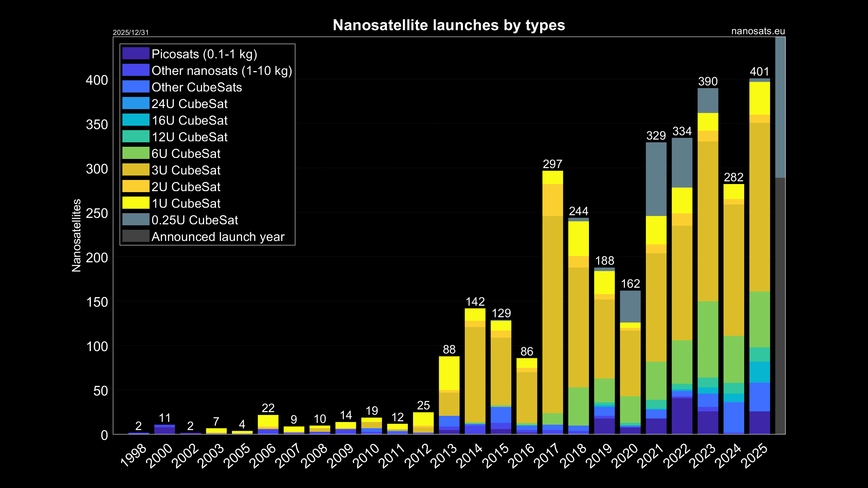The image size is (868, 488).
Task: Click the 2U CubeSat legend label
Action: 186,187
